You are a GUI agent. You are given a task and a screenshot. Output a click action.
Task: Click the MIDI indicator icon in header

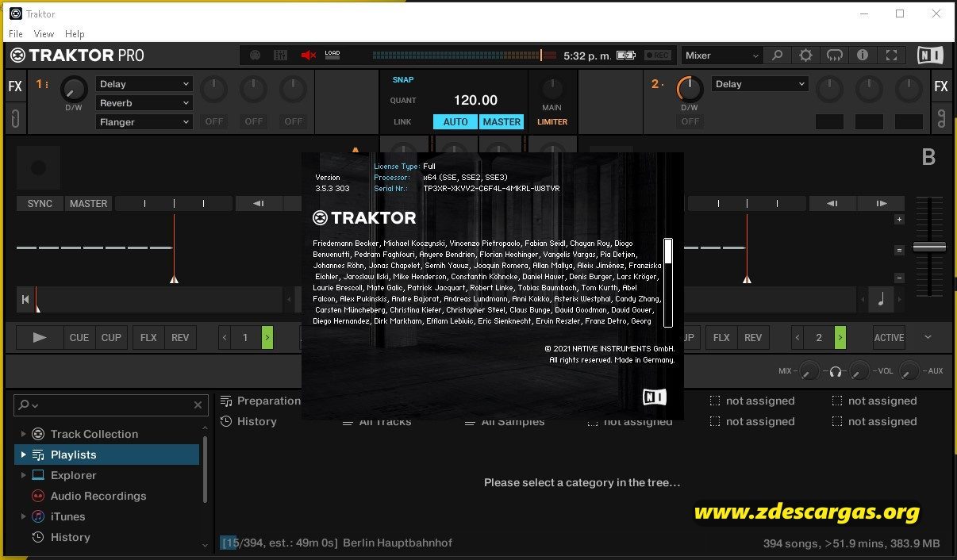(256, 56)
